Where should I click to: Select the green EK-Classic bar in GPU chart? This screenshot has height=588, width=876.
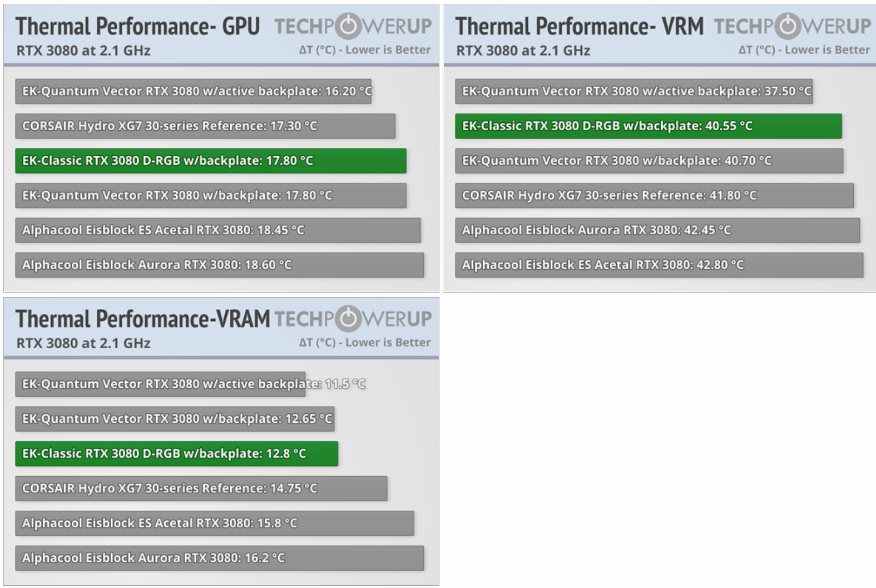pyautogui.click(x=210, y=161)
